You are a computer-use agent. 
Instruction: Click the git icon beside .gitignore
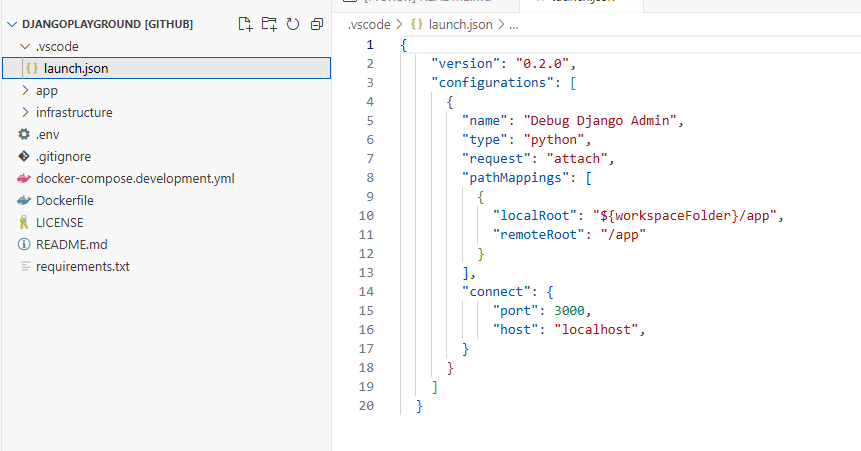(24, 156)
